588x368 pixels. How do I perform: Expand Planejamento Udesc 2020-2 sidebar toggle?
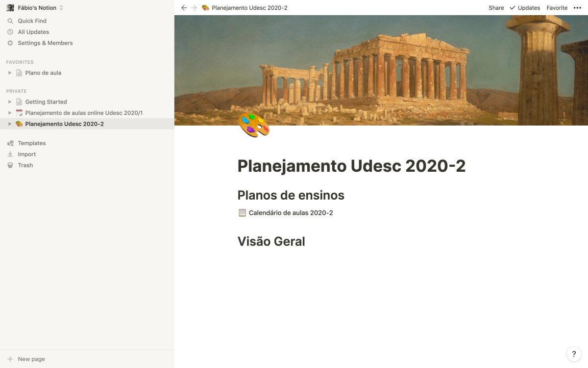[9, 124]
